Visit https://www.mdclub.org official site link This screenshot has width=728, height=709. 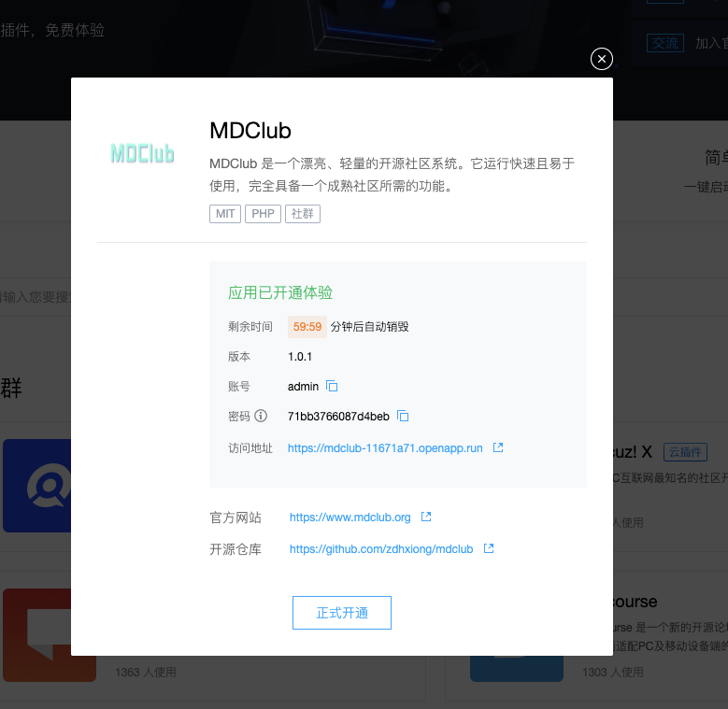pos(350,518)
